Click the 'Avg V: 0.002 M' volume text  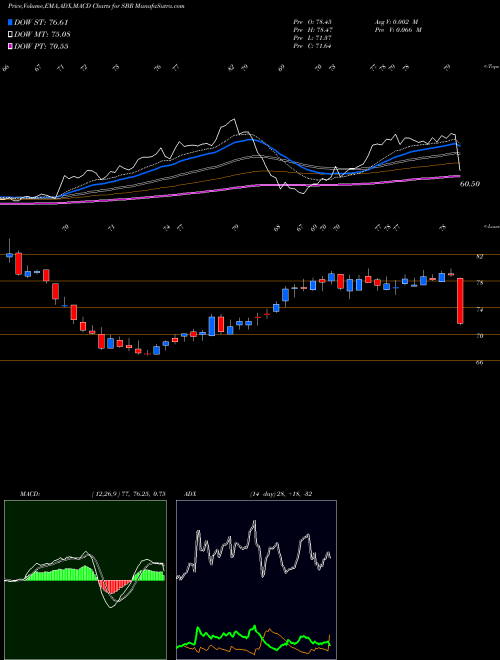click(x=396, y=22)
